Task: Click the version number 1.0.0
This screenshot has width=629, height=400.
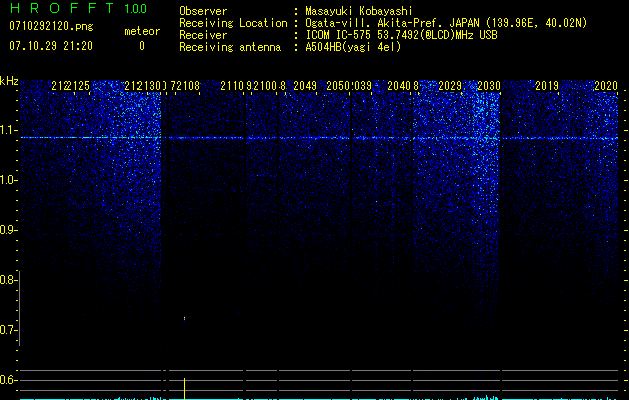Action: point(135,9)
